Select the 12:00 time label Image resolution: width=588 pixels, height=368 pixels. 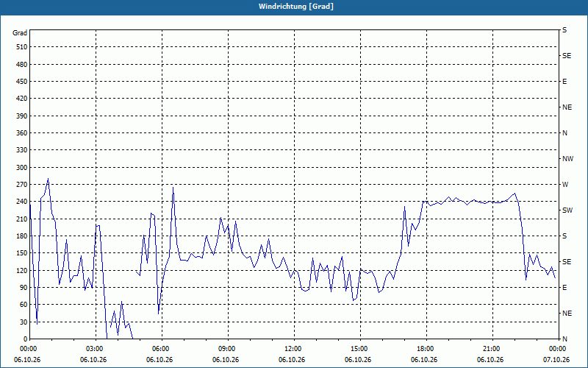(x=294, y=349)
